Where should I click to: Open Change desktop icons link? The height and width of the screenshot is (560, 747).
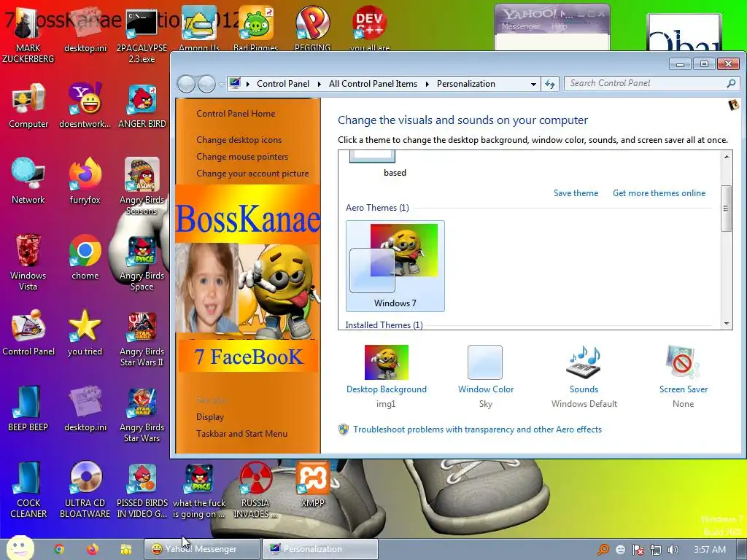coord(239,139)
